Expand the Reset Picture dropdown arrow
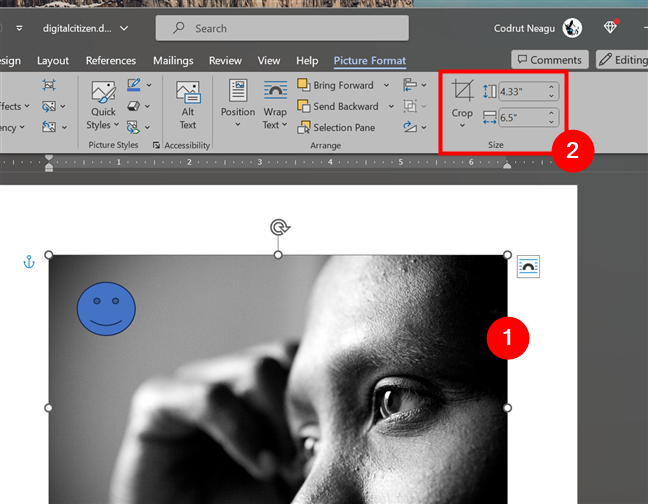 click(x=64, y=127)
